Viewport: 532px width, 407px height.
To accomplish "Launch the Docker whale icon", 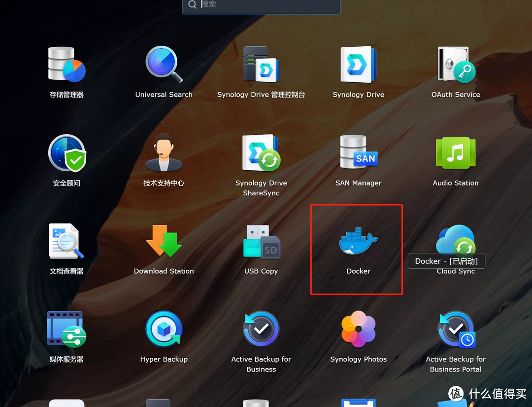I will point(358,241).
